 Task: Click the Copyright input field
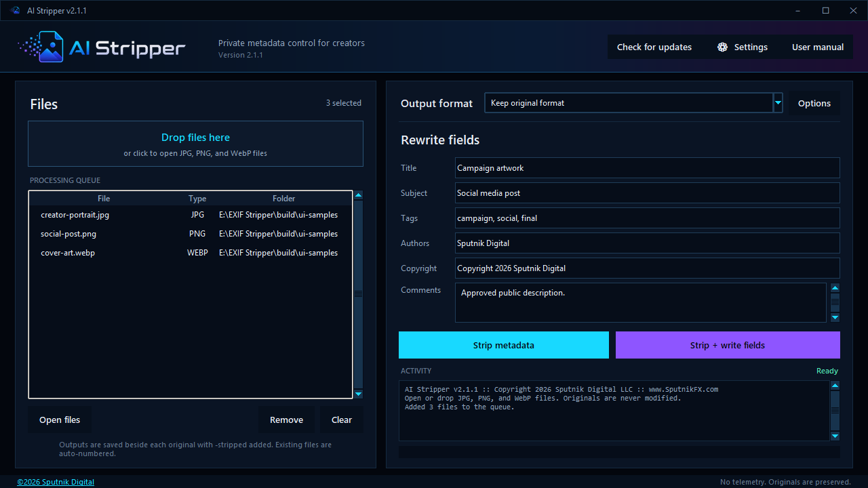[648, 268]
